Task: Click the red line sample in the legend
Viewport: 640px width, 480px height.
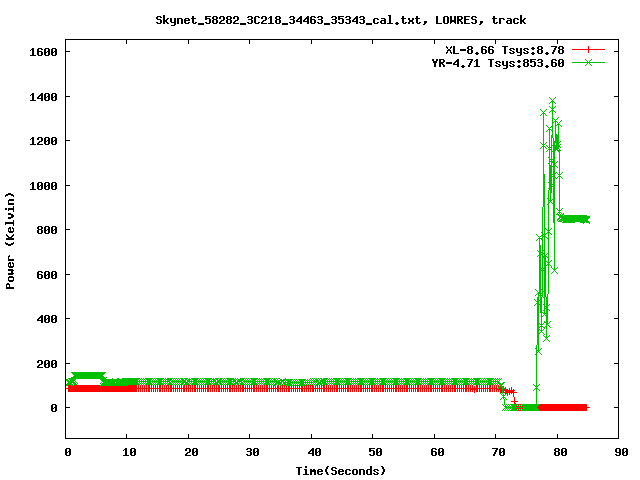Action: point(588,50)
